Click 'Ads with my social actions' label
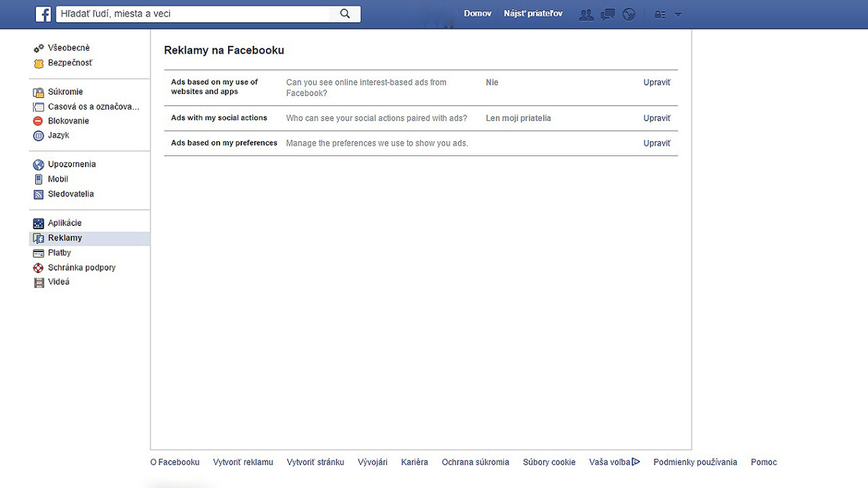868x488 pixels. point(219,118)
